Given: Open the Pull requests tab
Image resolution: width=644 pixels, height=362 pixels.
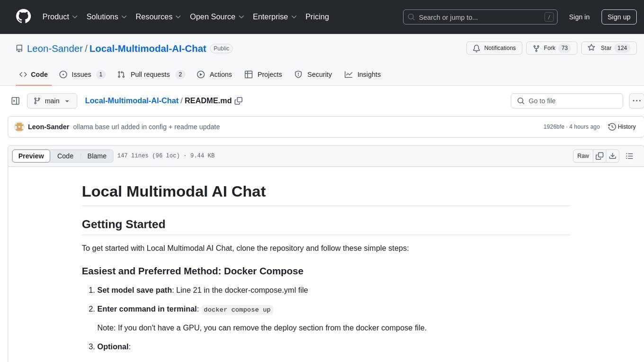Looking at the screenshot, I should [x=151, y=74].
